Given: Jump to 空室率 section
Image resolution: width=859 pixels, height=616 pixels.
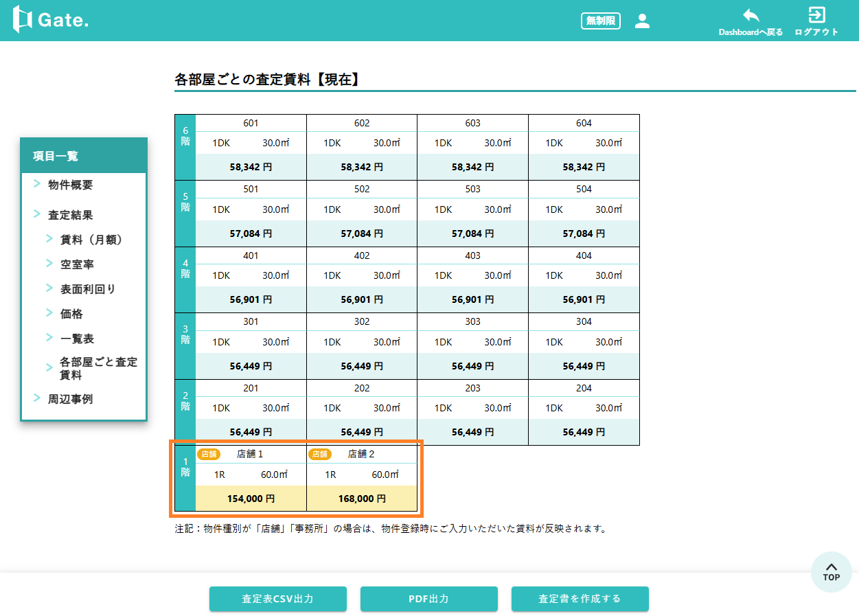Looking at the screenshot, I should pos(77,264).
